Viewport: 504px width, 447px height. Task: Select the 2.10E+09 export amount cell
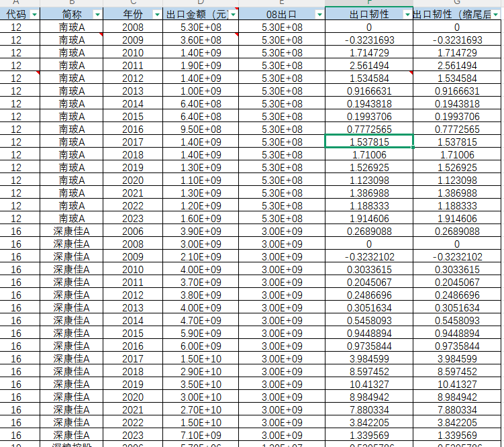(x=201, y=256)
